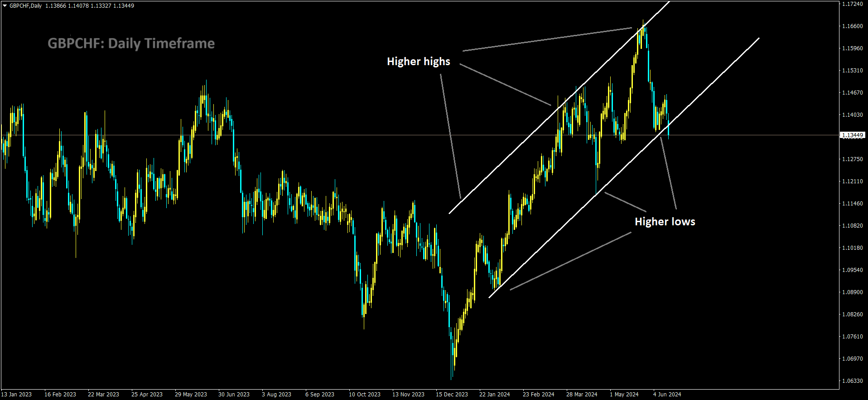Click the 16 Feb 2023 date label

point(60,395)
